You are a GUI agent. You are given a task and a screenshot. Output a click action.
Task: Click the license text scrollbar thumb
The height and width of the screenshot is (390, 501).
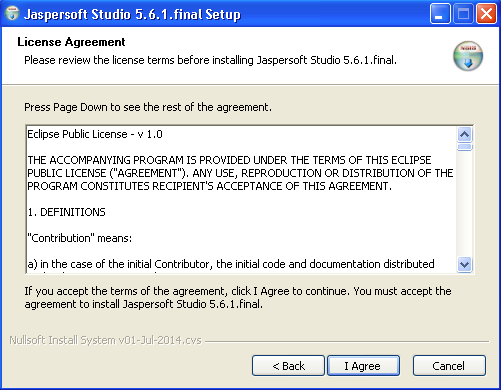(x=465, y=147)
